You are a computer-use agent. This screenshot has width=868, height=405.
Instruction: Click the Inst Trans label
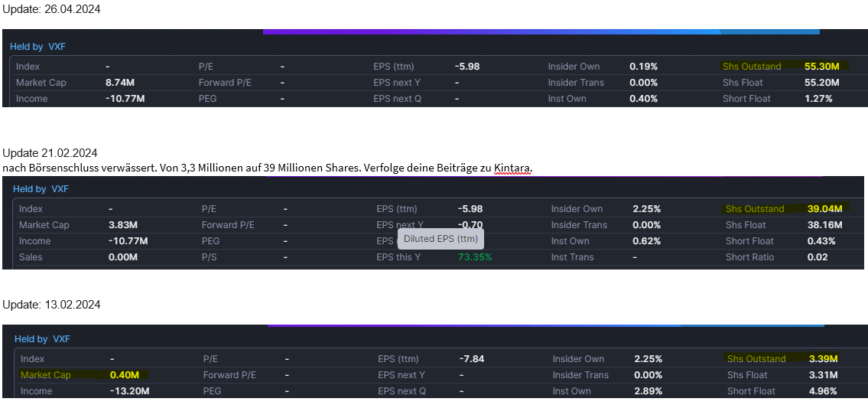(572, 257)
